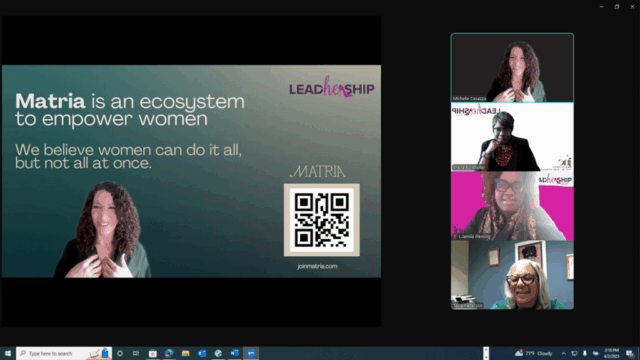Click the QR code on the slide

(322, 220)
